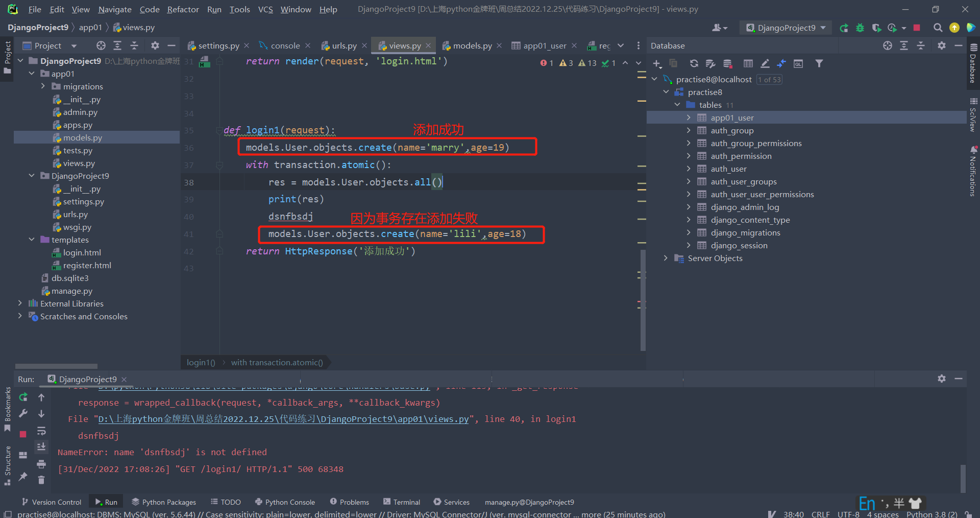Open Database panel settings gear
The width and height of the screenshot is (980, 518).
click(x=942, y=45)
